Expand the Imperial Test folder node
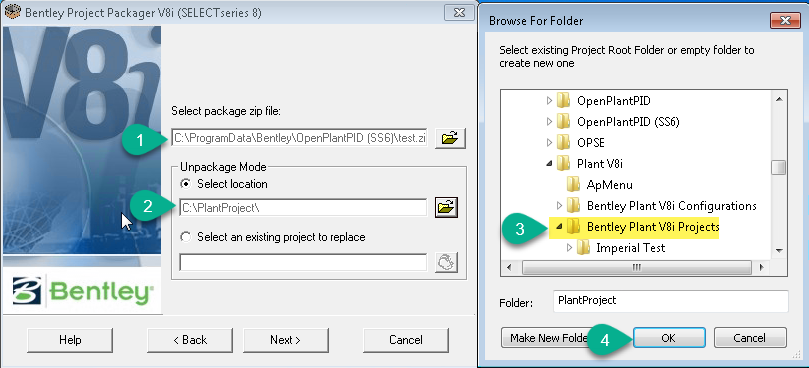The height and width of the screenshot is (368, 809). [x=569, y=248]
